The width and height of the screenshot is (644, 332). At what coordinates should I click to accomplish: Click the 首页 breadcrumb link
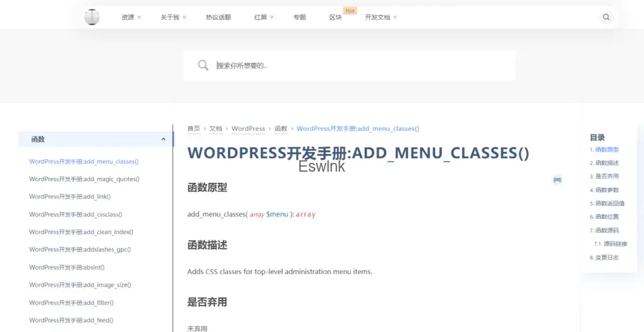click(194, 128)
